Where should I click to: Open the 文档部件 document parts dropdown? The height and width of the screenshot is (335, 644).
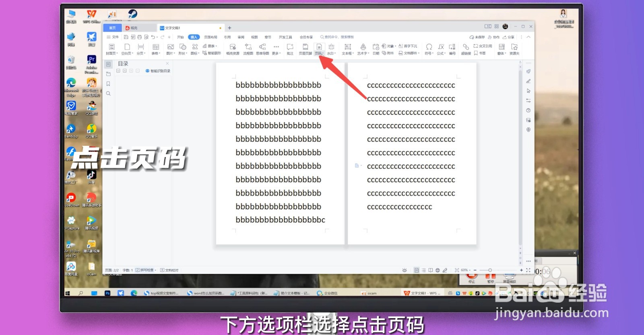click(x=409, y=53)
